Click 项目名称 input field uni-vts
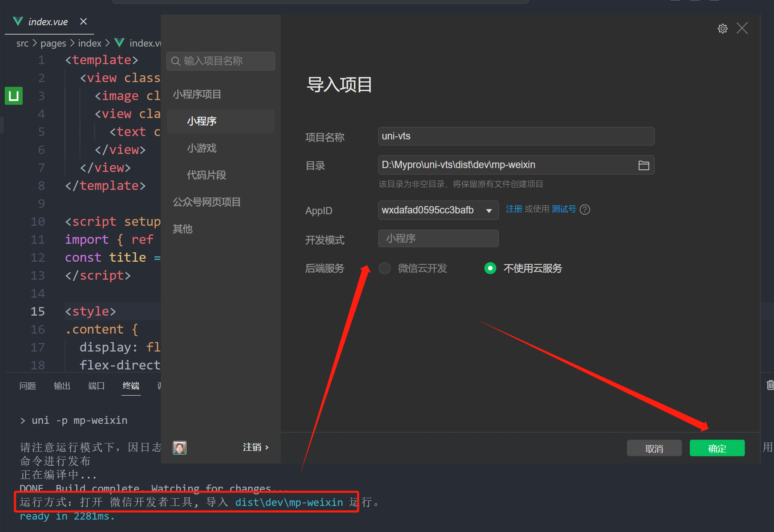774x532 pixels. point(516,136)
